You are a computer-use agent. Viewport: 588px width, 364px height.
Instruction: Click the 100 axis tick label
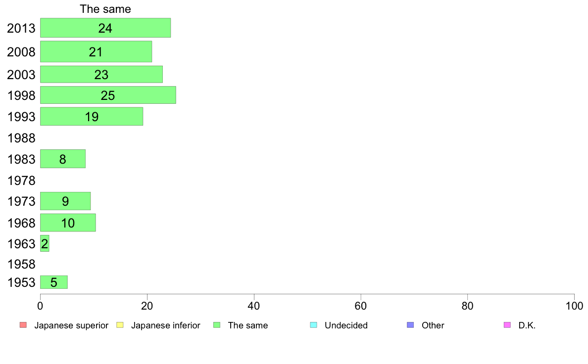[574, 306]
